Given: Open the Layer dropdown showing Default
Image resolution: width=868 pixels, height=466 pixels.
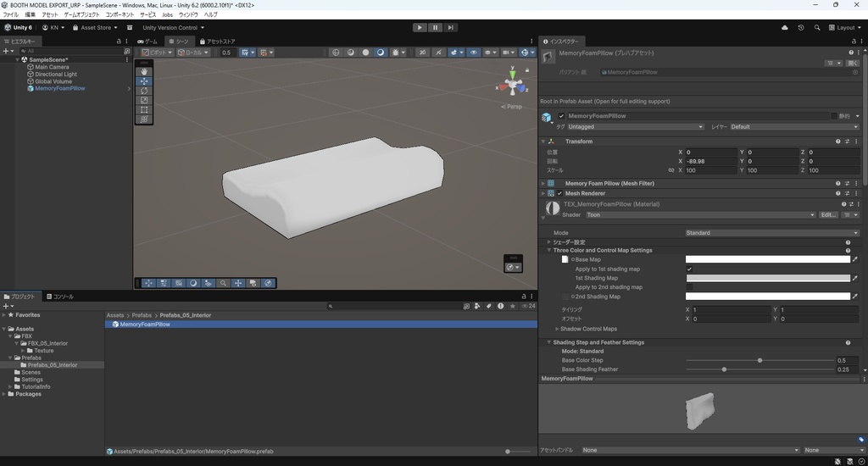Looking at the screenshot, I should (x=793, y=127).
